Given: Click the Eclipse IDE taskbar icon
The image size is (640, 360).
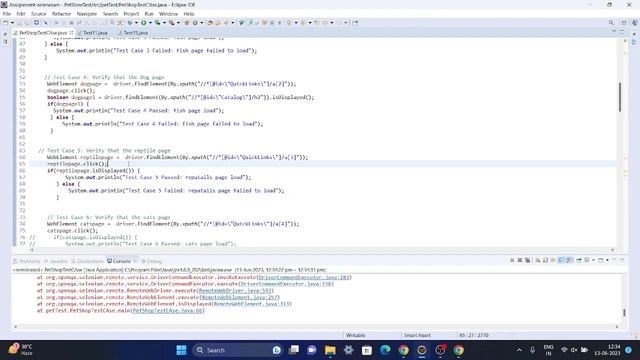Looking at the screenshot, I should 422,350.
